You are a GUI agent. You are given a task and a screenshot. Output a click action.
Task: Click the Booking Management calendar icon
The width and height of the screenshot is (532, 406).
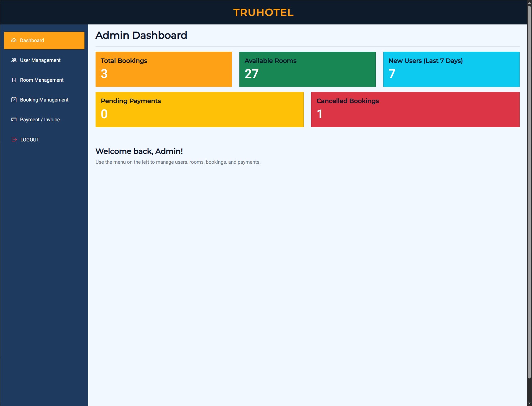point(14,100)
